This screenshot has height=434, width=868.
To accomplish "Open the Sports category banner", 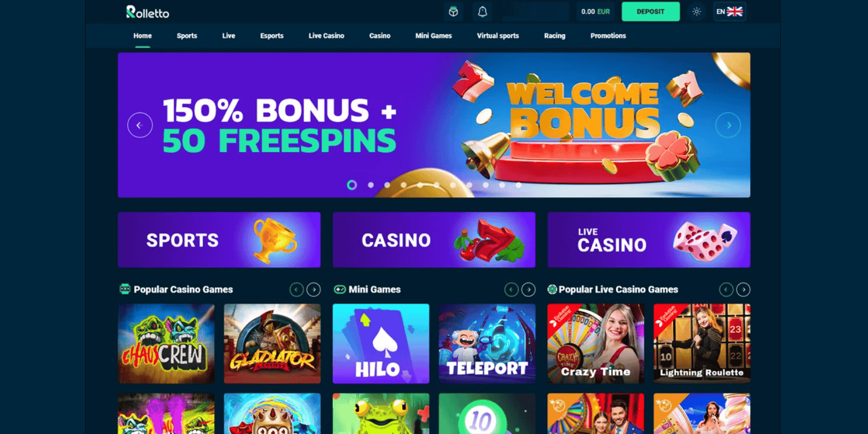I will [219, 240].
